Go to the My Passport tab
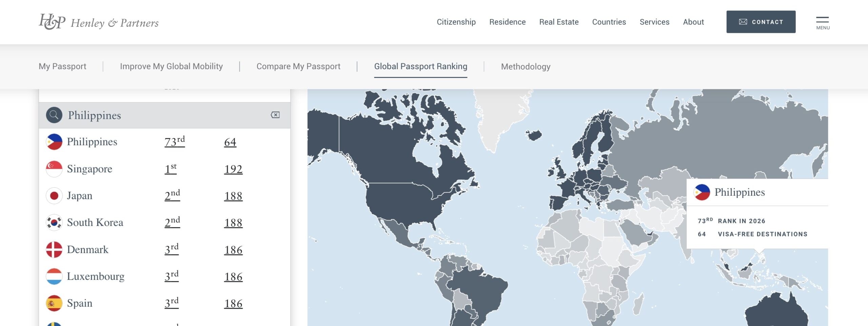Screen dimensions: 868x326 (x=62, y=66)
